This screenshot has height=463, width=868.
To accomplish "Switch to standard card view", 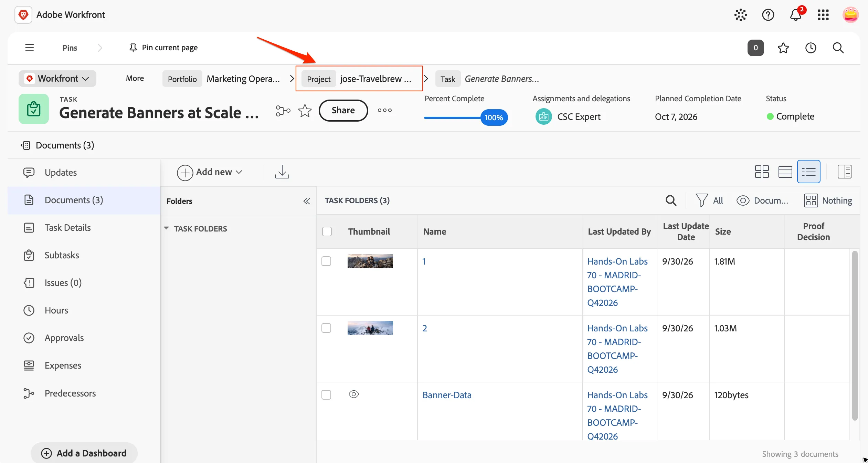I will 785,172.
